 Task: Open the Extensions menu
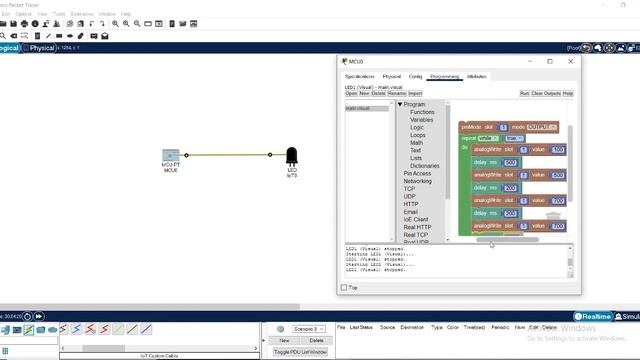82,14
